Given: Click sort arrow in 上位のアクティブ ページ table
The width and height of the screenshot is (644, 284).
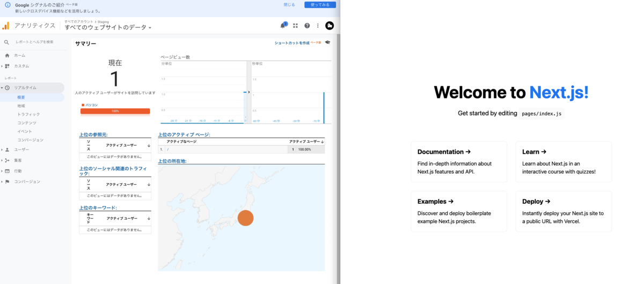Looking at the screenshot, I should pos(323,142).
